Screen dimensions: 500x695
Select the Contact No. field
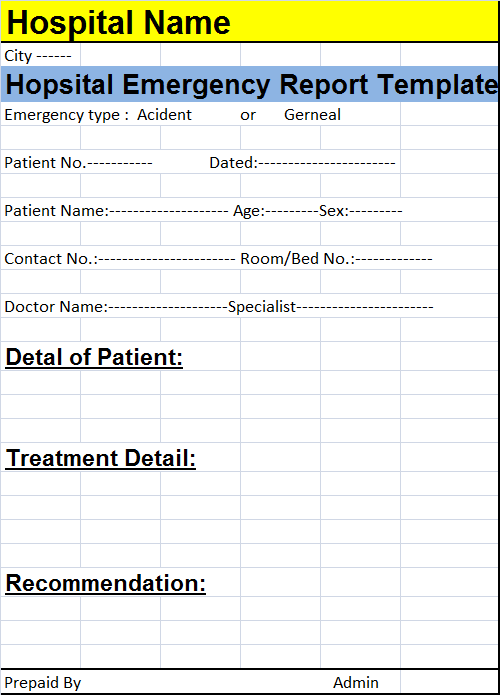[120, 258]
